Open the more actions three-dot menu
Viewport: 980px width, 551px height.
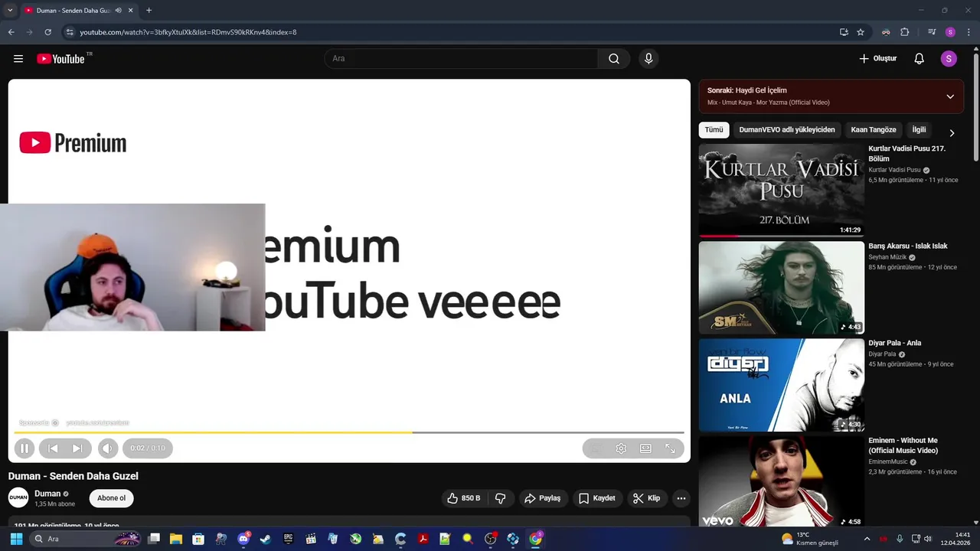681,498
